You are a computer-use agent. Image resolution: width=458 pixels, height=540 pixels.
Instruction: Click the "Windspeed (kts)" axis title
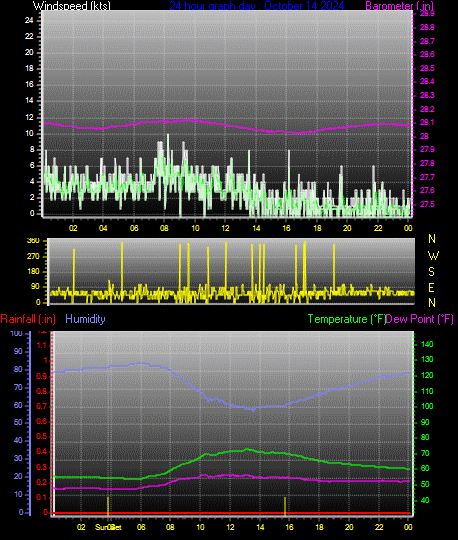tap(72, 5)
